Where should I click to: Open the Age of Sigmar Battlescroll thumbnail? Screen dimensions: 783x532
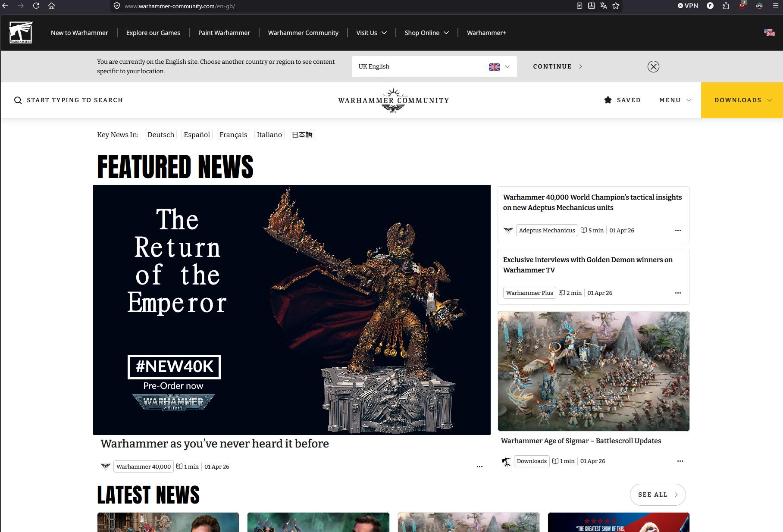tap(593, 371)
